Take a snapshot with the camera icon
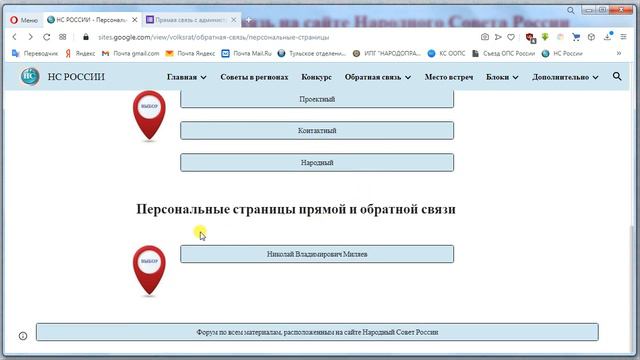Image resolution: width=640 pixels, height=360 pixels. (484, 37)
